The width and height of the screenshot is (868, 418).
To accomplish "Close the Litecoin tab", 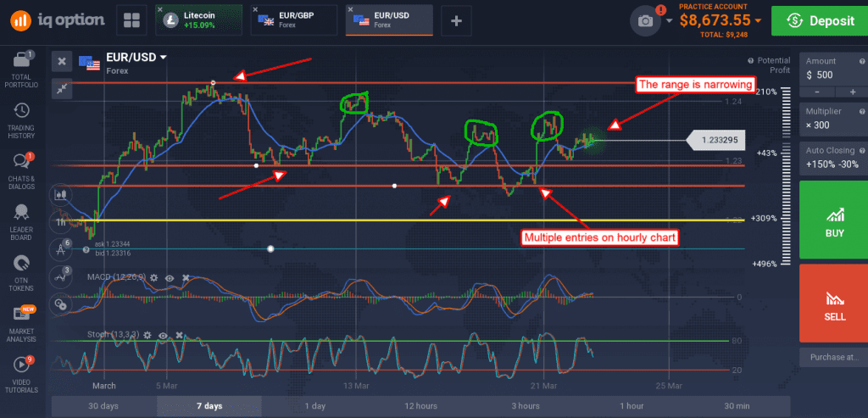I will pyautogui.click(x=159, y=10).
